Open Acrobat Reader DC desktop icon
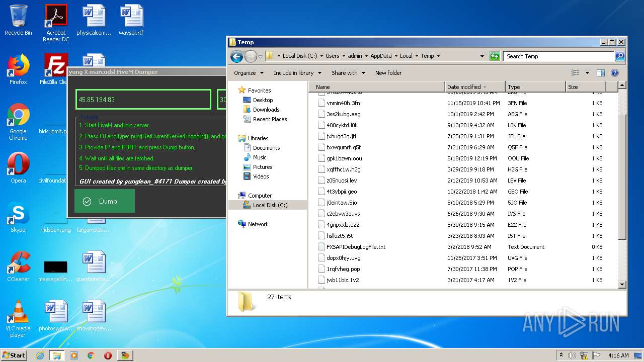The image size is (644, 362). pyautogui.click(x=56, y=23)
